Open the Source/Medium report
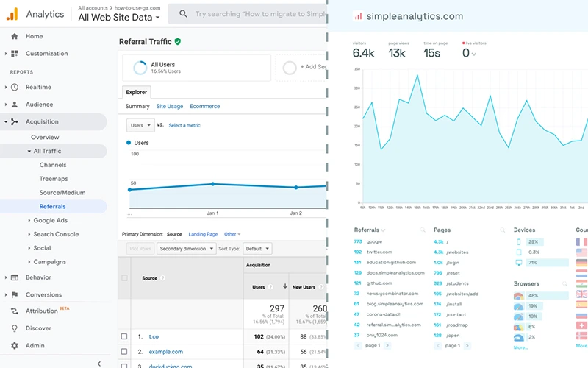 pyautogui.click(x=62, y=193)
